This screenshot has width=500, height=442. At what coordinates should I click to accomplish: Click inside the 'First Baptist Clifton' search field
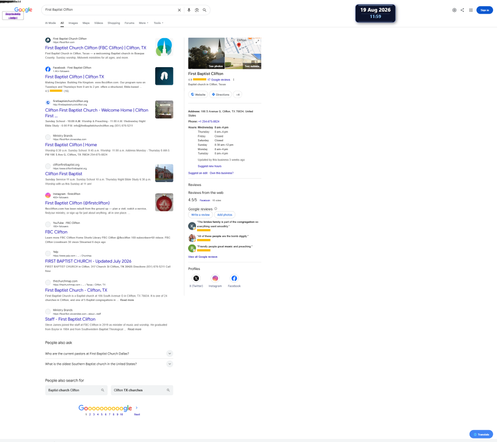click(x=110, y=10)
